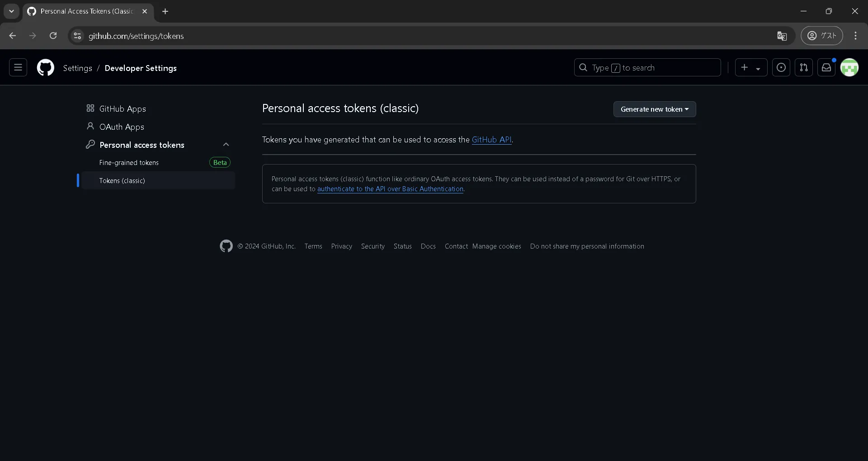Open the Pull requests icon in header
The width and height of the screenshot is (868, 461).
coord(803,68)
